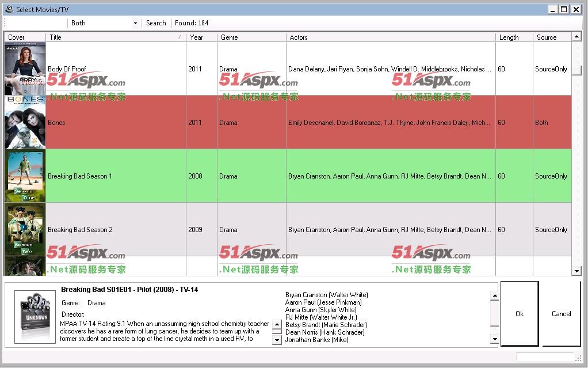Click the Breaking Bad Season 2 cover
Image resolution: width=588 pixels, height=368 pixels.
25,229
